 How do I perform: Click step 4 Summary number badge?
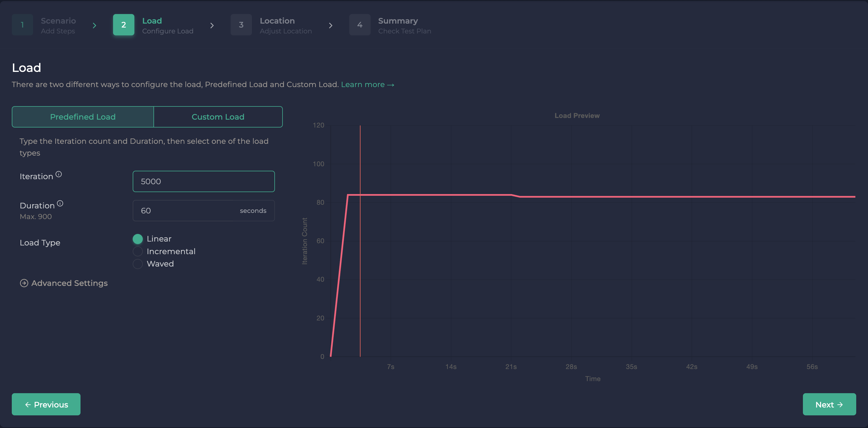coord(360,25)
